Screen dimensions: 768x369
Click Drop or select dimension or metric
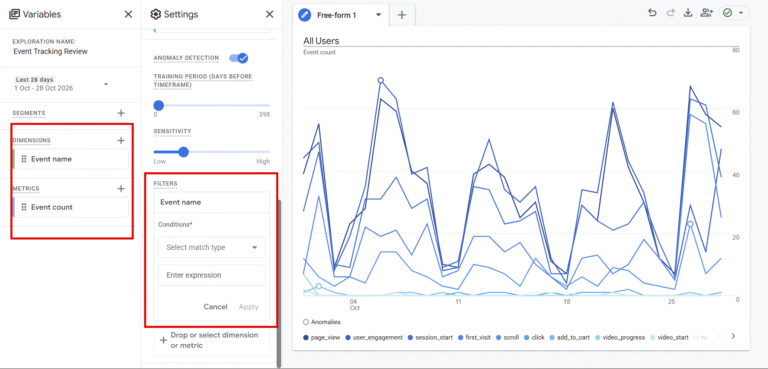[212, 340]
